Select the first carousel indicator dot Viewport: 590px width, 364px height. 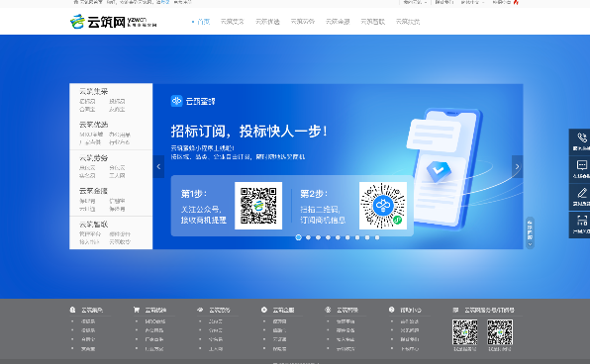tap(298, 237)
